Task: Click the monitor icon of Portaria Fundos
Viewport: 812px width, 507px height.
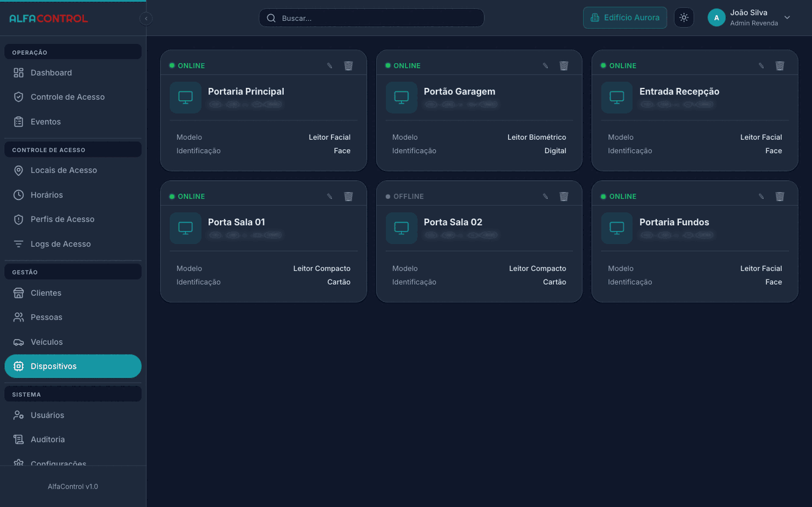Action: [617, 228]
